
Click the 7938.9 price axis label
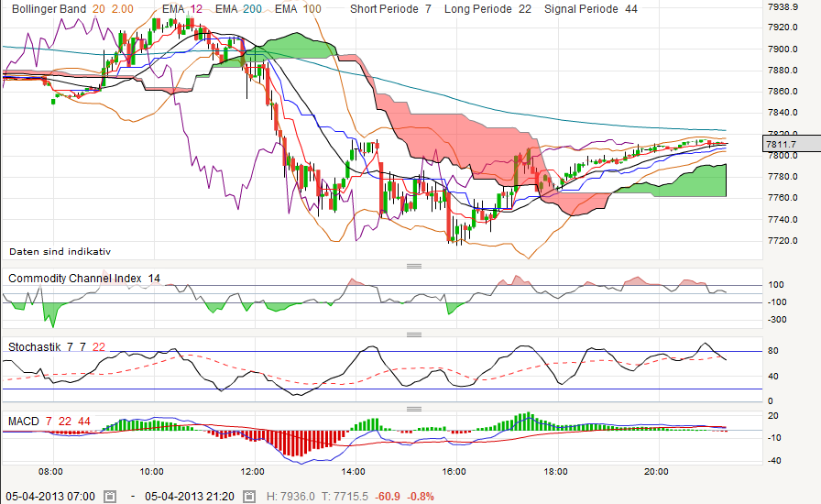(x=783, y=6)
